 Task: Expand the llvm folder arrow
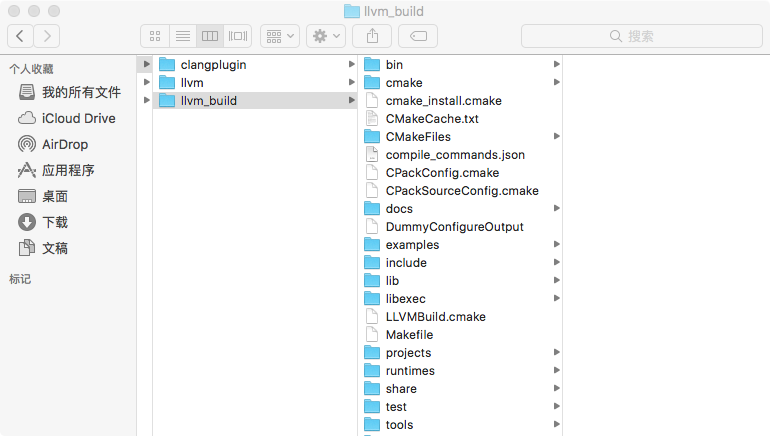(x=352, y=82)
